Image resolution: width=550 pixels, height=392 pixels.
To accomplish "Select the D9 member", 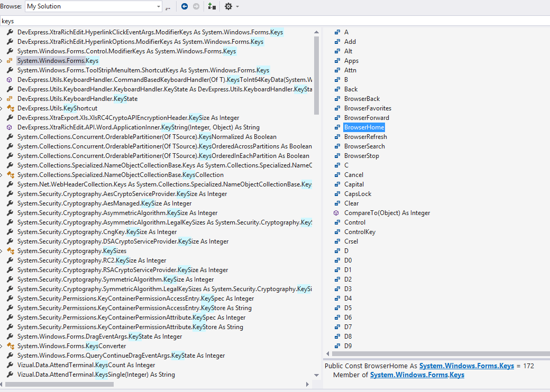I will (348, 346).
